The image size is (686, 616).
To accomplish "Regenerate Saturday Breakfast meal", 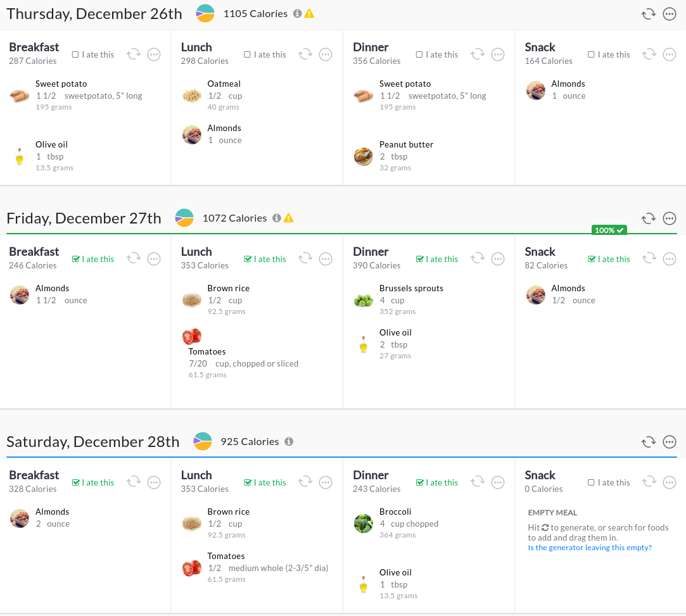I will pyautogui.click(x=134, y=482).
